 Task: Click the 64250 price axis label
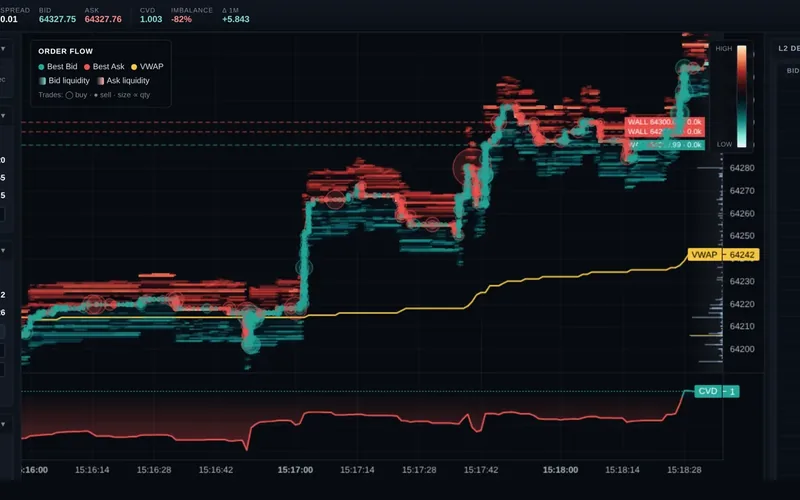742,236
